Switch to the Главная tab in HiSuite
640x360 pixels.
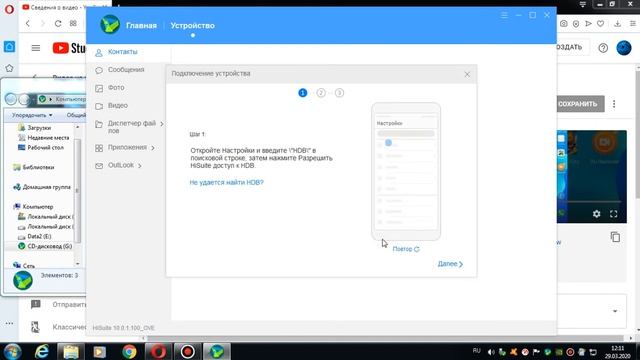click(141, 25)
